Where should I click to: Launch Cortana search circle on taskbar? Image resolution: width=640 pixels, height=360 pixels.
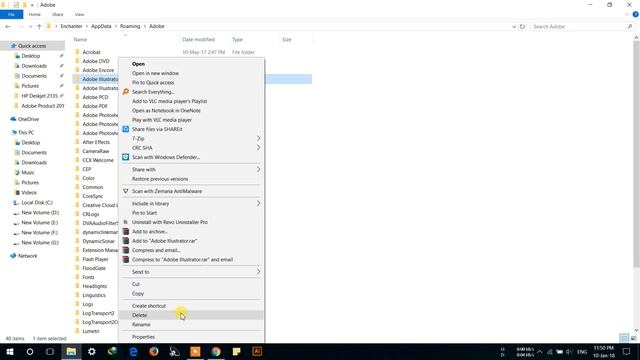coord(30,351)
